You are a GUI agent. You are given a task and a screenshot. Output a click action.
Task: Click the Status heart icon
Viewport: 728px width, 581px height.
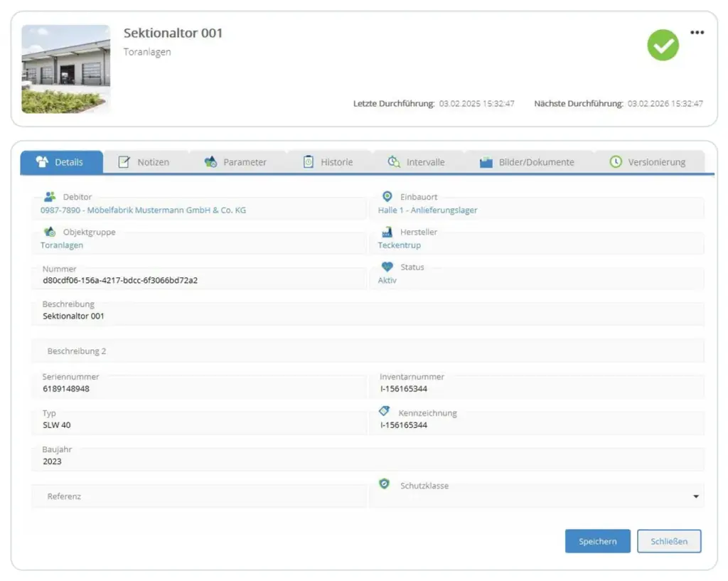(x=387, y=267)
